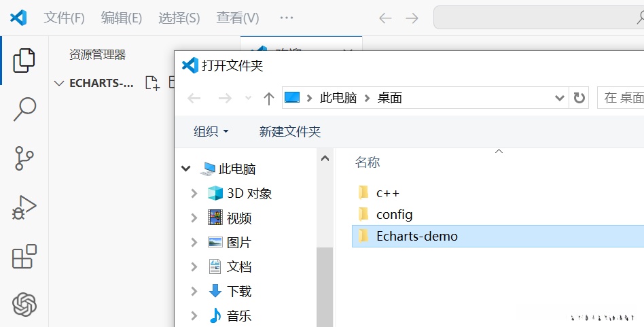Open the 组织 dropdown menu

pos(211,132)
